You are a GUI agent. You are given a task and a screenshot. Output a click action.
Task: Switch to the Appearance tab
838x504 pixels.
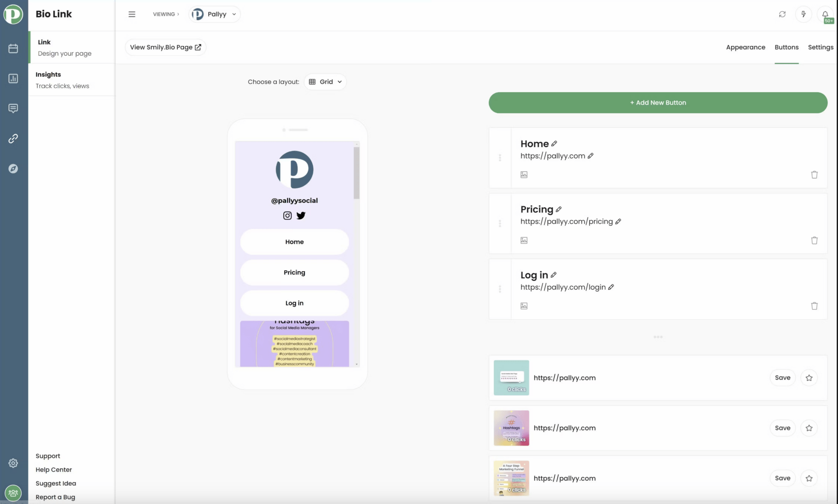(745, 47)
